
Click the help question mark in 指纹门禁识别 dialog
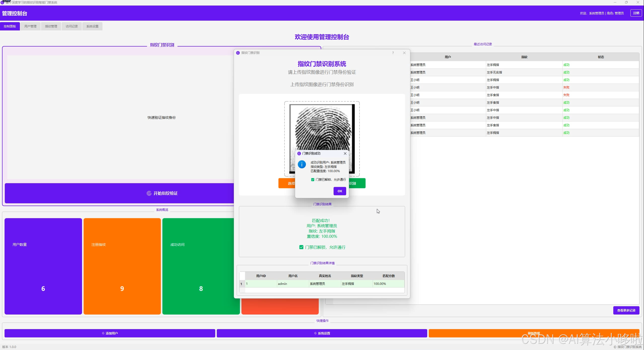click(393, 53)
